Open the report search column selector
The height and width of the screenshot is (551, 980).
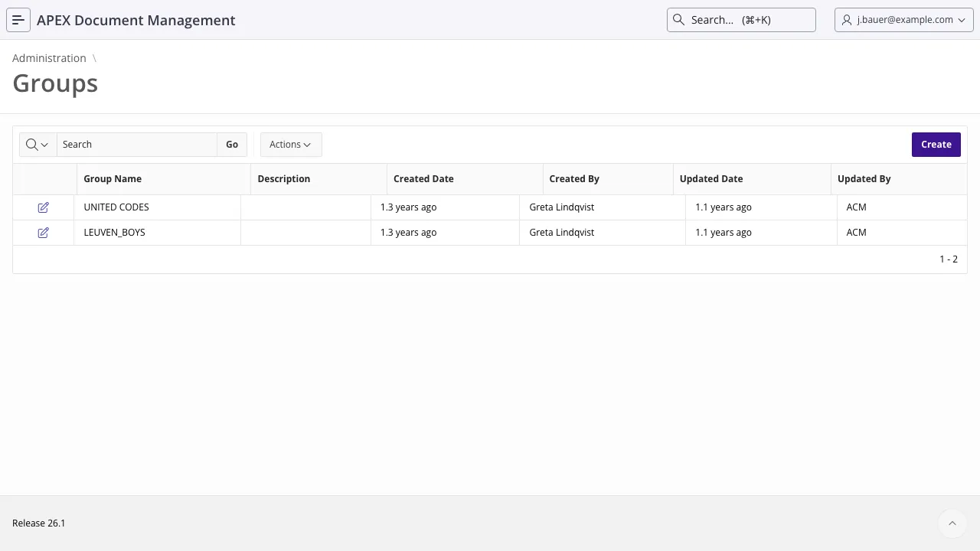38,145
